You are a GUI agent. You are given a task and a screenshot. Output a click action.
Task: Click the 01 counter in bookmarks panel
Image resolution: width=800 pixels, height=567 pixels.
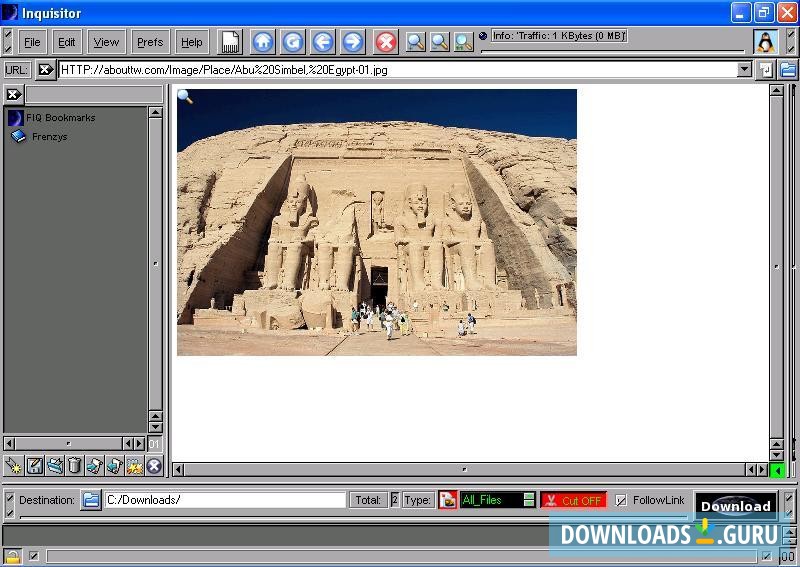point(155,444)
